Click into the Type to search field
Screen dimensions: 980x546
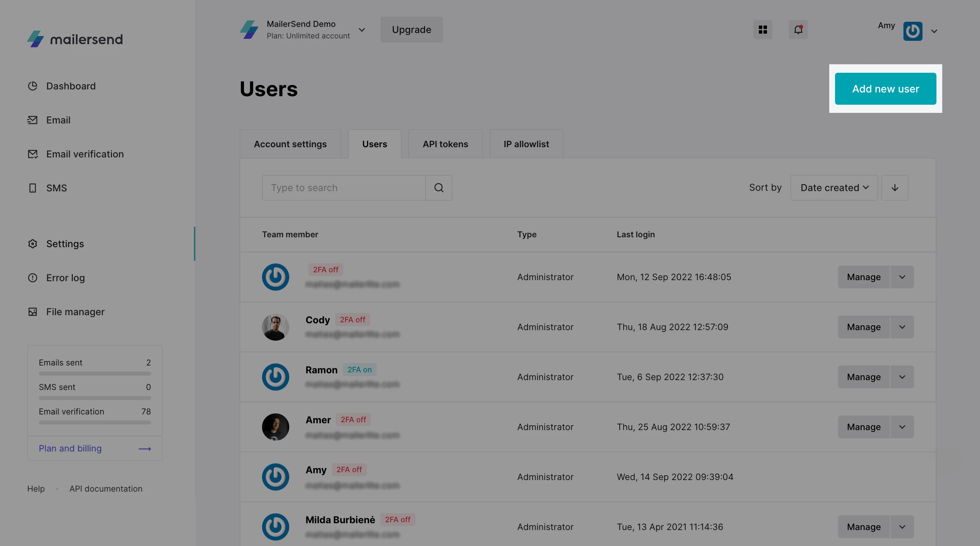[x=344, y=188]
